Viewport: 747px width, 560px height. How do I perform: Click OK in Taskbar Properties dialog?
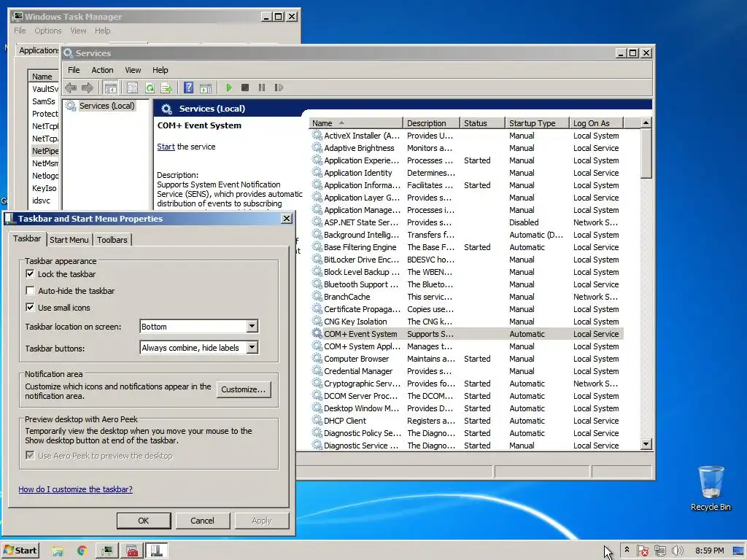coord(144,521)
